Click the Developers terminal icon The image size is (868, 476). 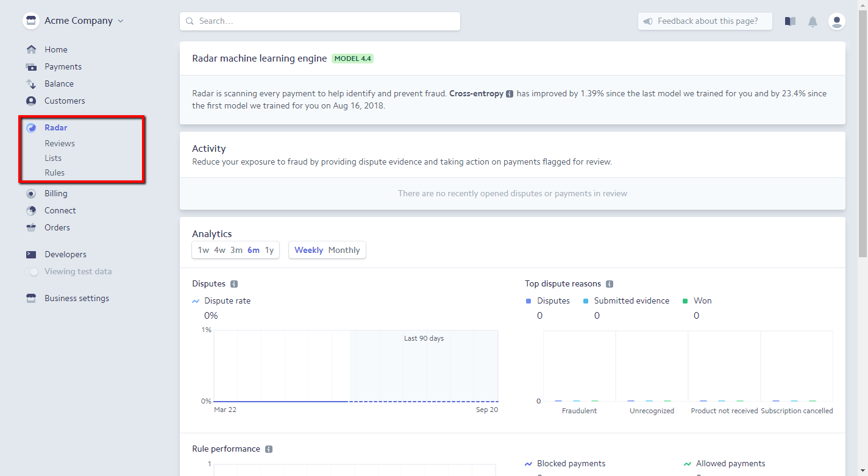[31, 254]
